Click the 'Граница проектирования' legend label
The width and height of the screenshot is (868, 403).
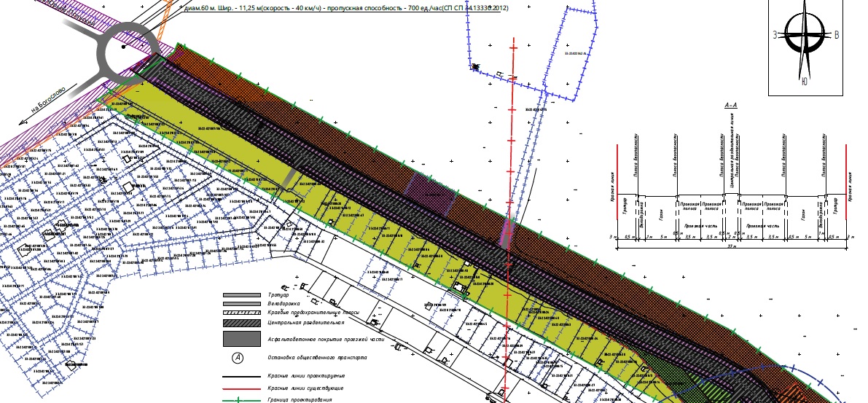pos(300,400)
